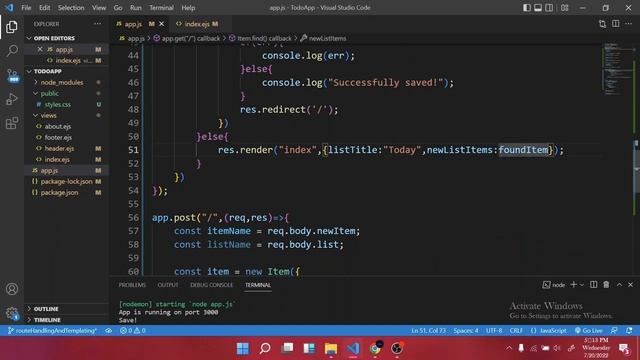Open the Terminal menu
This screenshot has width=640, height=360.
pyautogui.click(x=161, y=8)
